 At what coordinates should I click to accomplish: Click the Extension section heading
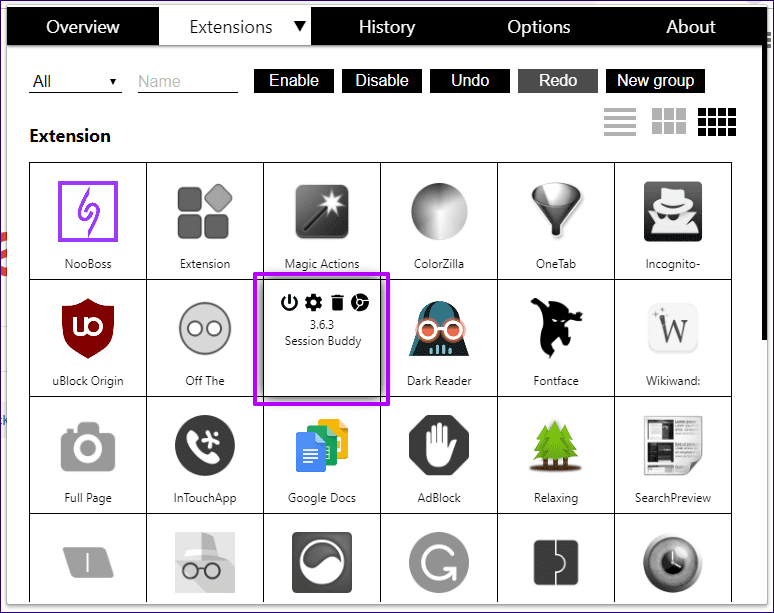pos(70,136)
